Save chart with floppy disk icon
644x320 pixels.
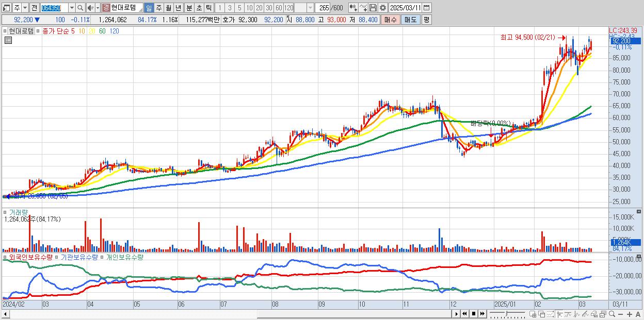pyautogui.click(x=373, y=8)
